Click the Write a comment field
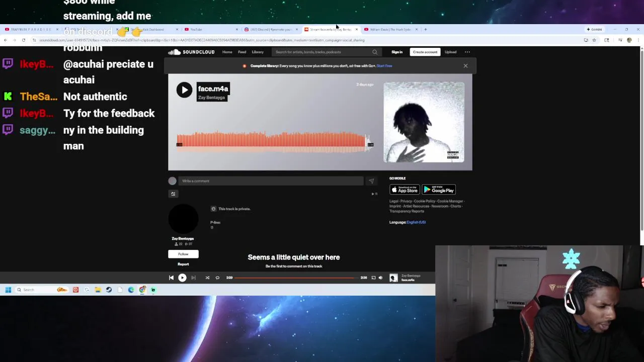This screenshot has height=362, width=644. tap(271, 181)
